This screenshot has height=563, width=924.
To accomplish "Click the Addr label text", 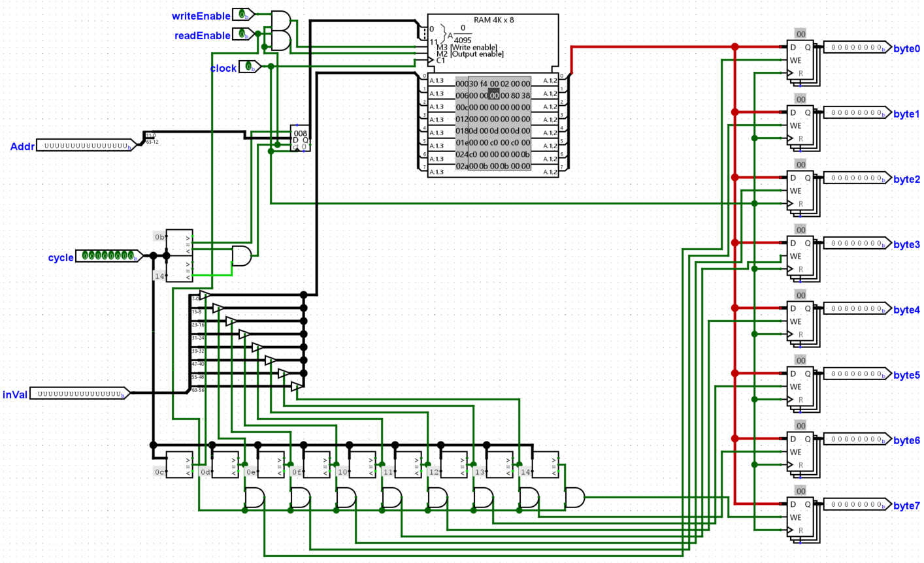I will [x=22, y=146].
